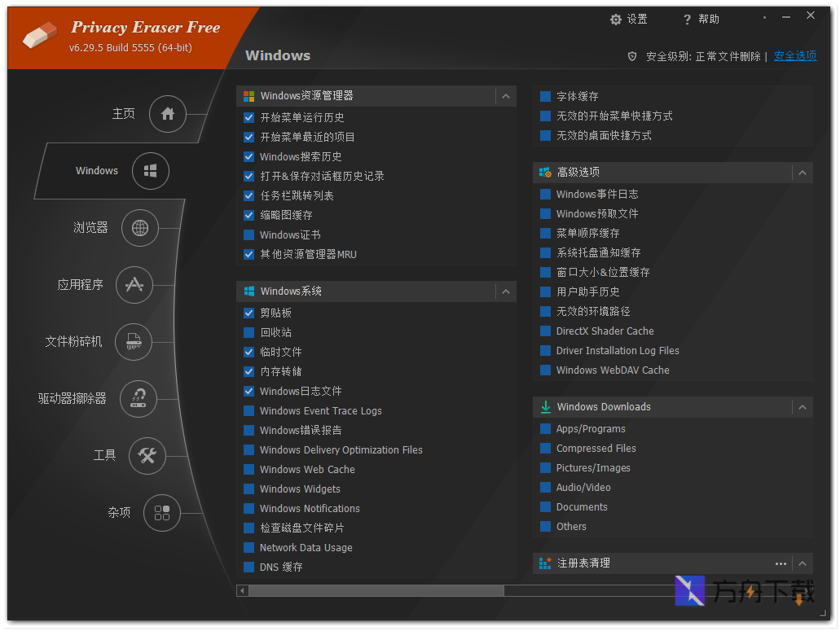This screenshot has width=840, height=631.
Task: Click the Network Data Usage label
Action: pos(306,548)
